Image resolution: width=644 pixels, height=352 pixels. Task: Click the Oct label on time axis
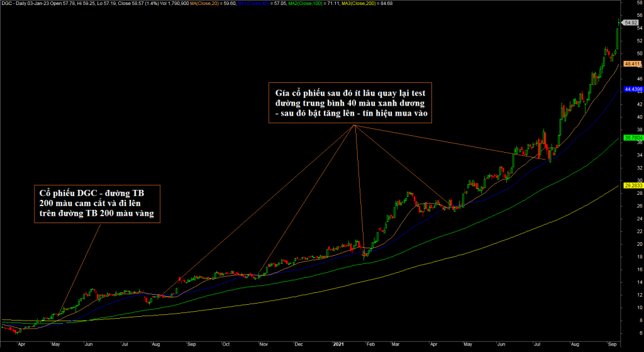226,344
